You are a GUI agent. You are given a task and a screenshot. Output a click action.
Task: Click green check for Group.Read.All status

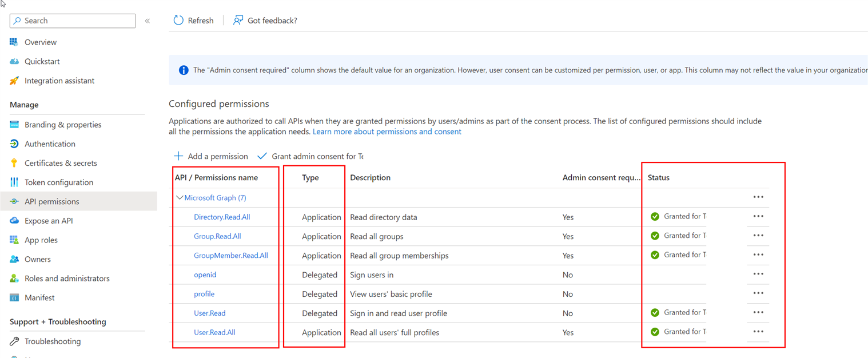(655, 236)
